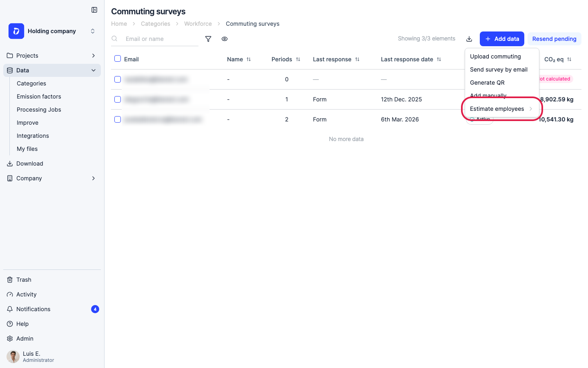588x368 pixels.
Task: Check the row dated 12th Dec. 2025
Action: pos(118,99)
